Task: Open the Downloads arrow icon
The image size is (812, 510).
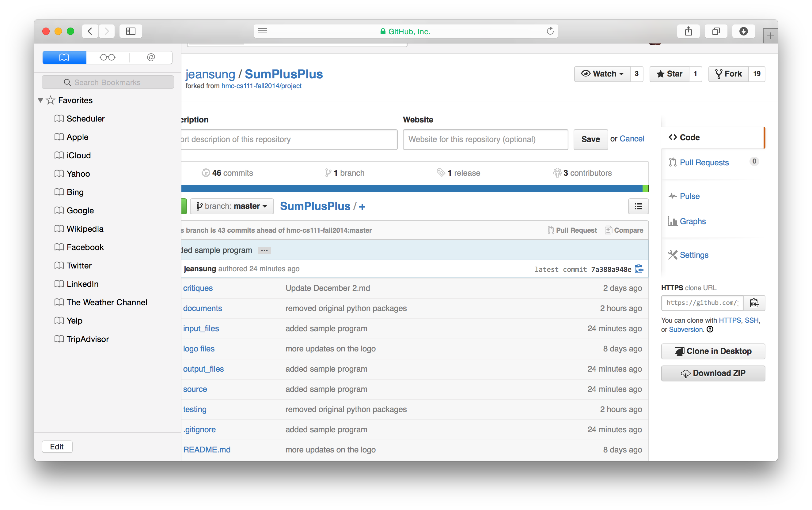Action: [x=743, y=31]
